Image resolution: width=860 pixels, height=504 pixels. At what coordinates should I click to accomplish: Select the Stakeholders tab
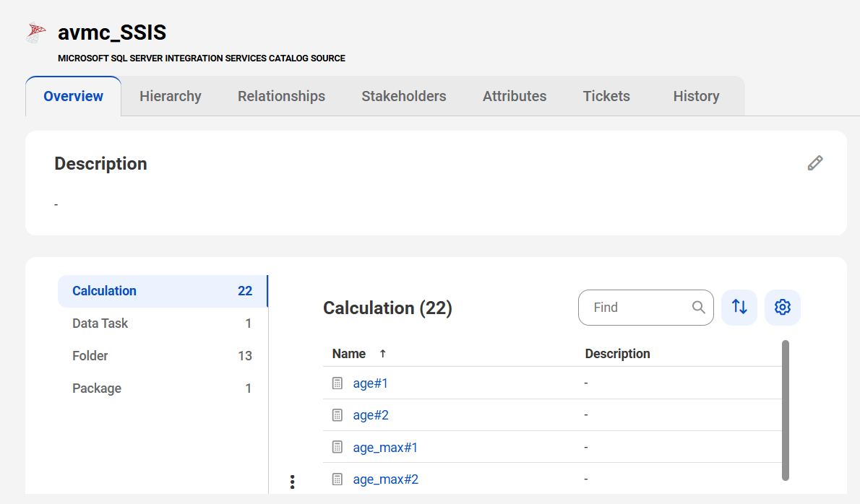404,97
